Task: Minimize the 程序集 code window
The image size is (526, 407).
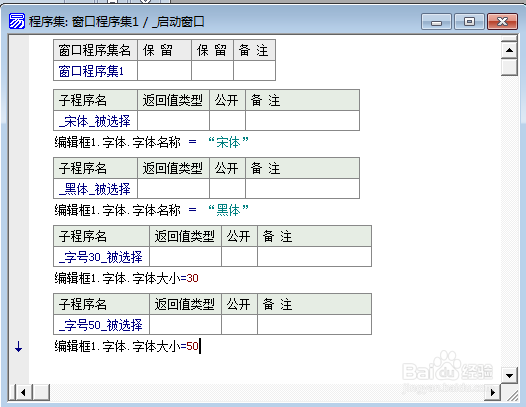Action: (436, 22)
